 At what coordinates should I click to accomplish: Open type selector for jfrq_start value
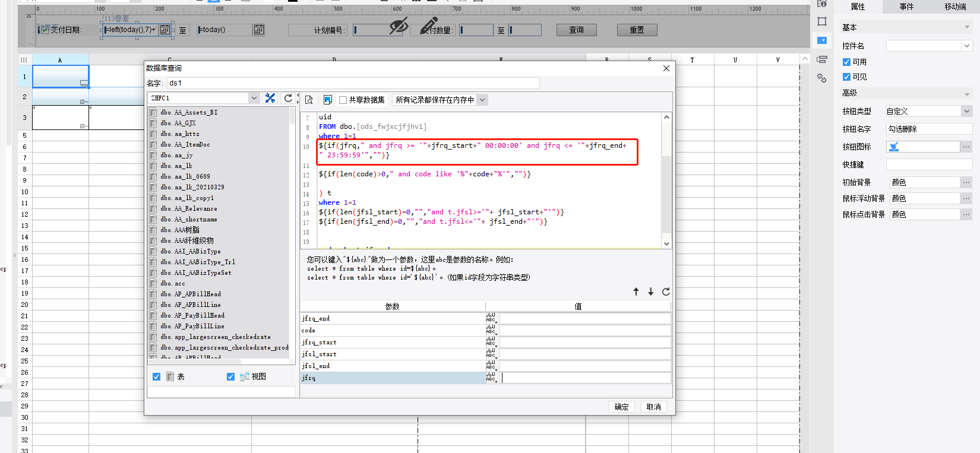[492, 342]
